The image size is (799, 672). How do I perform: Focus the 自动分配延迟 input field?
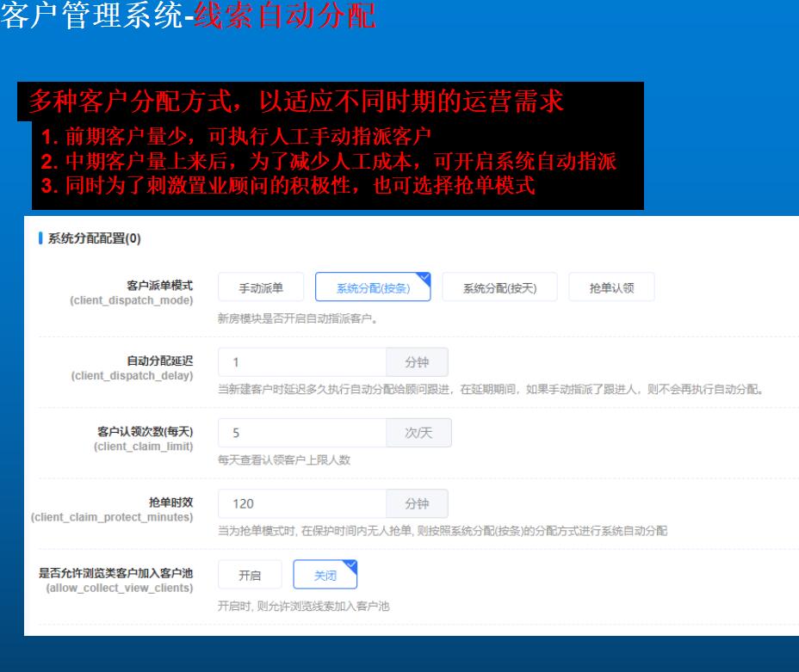pos(301,362)
